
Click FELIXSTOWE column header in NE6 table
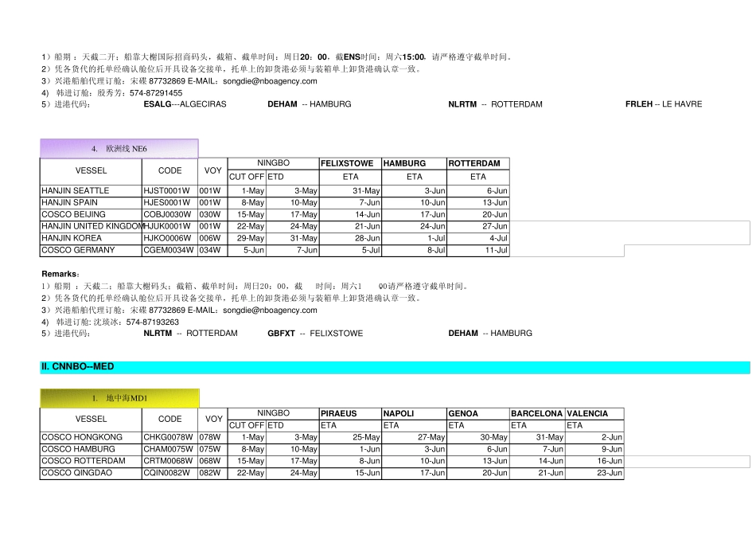click(x=350, y=163)
